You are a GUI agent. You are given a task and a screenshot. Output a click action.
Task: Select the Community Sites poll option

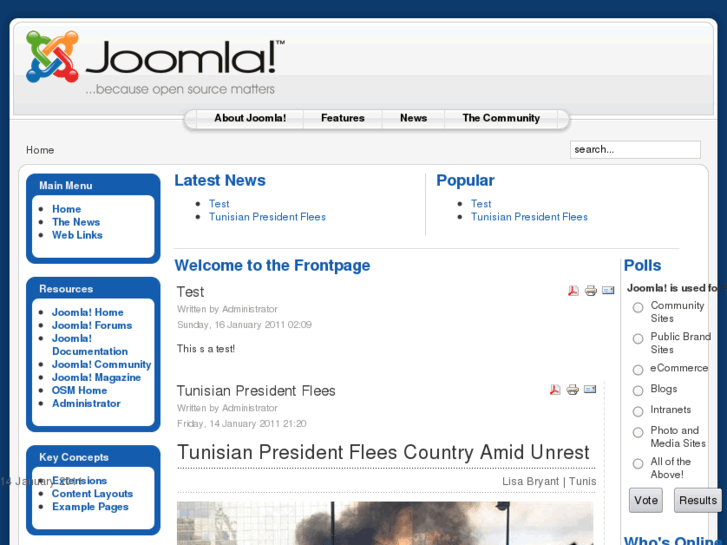[x=638, y=307]
